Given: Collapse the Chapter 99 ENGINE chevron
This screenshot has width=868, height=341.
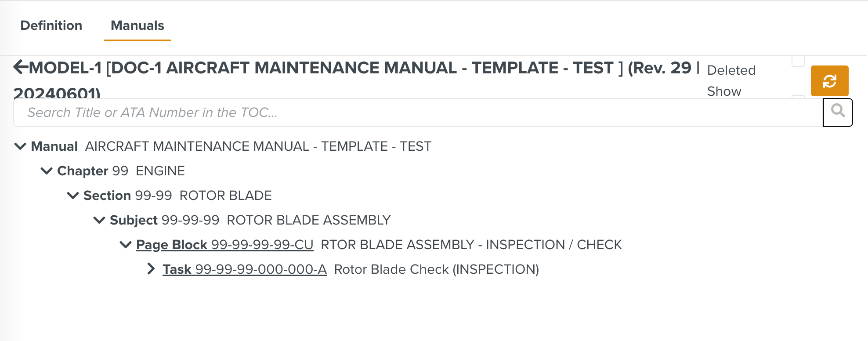Looking at the screenshot, I should tap(47, 171).
